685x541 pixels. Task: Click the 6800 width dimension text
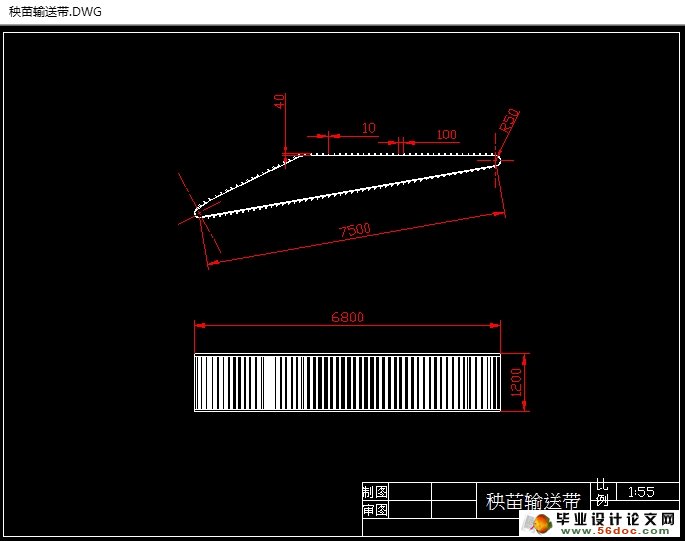pos(347,317)
